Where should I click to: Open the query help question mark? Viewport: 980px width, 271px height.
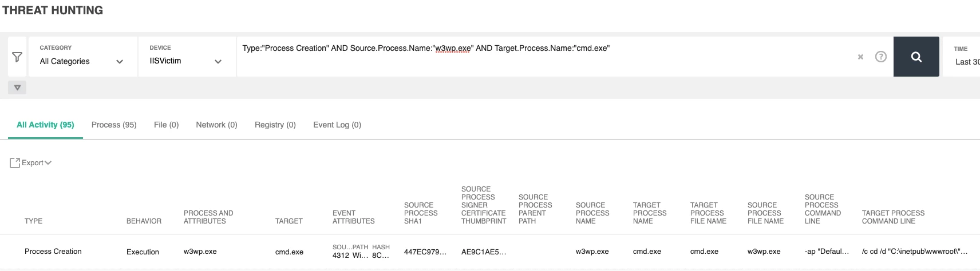(x=881, y=57)
